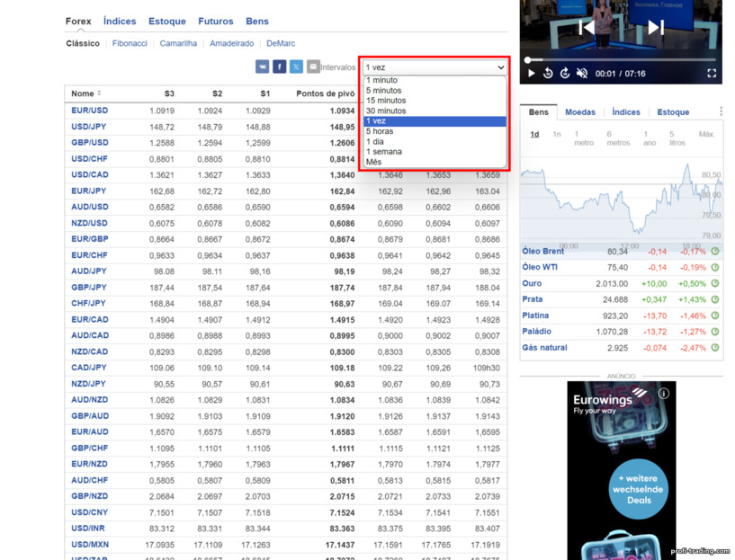The width and height of the screenshot is (735, 560).
Task: Click clock icon in Platina row
Action: pyautogui.click(x=715, y=316)
